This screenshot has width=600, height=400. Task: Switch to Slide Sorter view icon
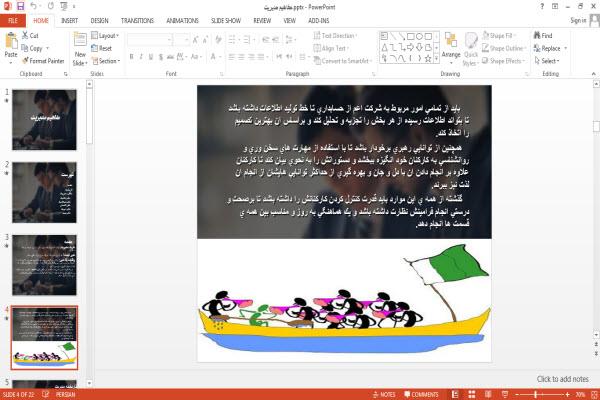[x=472, y=394]
